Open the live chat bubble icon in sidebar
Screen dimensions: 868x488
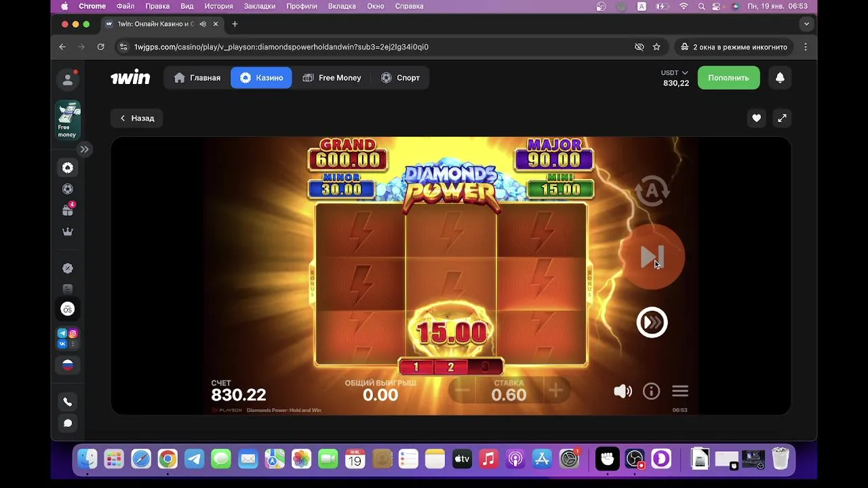[x=68, y=423]
